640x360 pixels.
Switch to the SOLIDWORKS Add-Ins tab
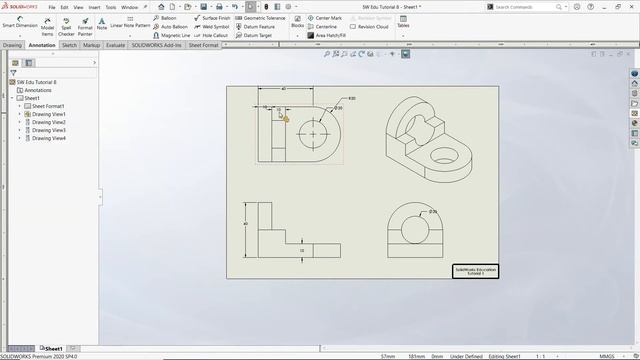(x=156, y=45)
